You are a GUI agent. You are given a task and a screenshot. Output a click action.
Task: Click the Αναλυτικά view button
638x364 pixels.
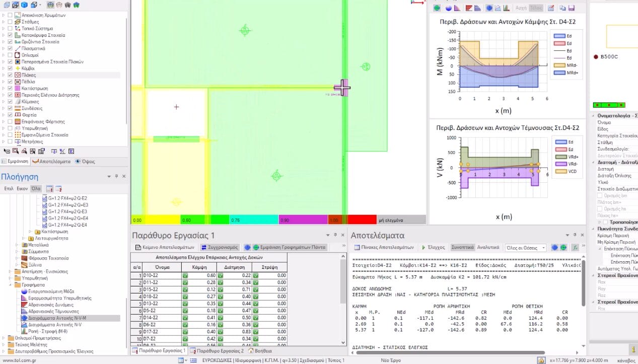[488, 248]
